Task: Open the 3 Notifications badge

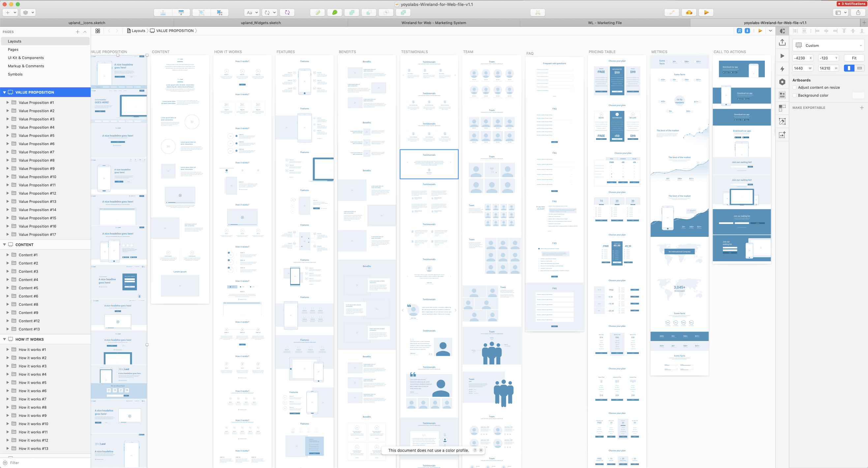Action: tap(851, 4)
